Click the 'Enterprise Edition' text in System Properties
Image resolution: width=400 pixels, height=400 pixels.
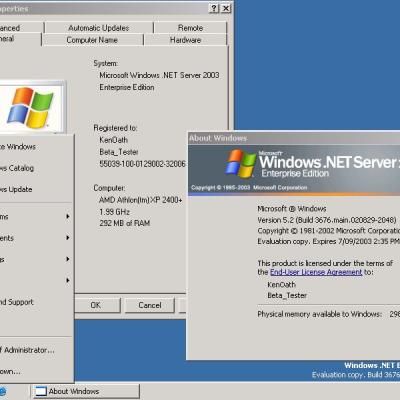click(127, 87)
